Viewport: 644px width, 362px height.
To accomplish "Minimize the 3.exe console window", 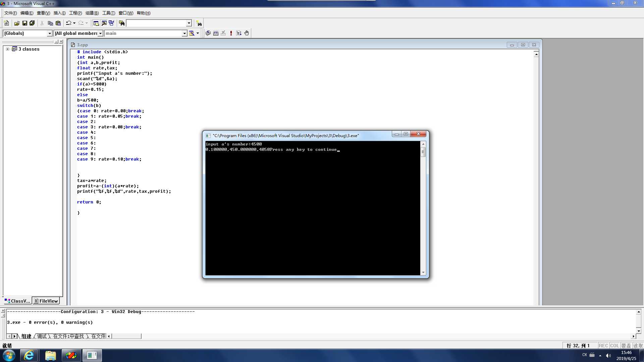I will click(x=396, y=134).
